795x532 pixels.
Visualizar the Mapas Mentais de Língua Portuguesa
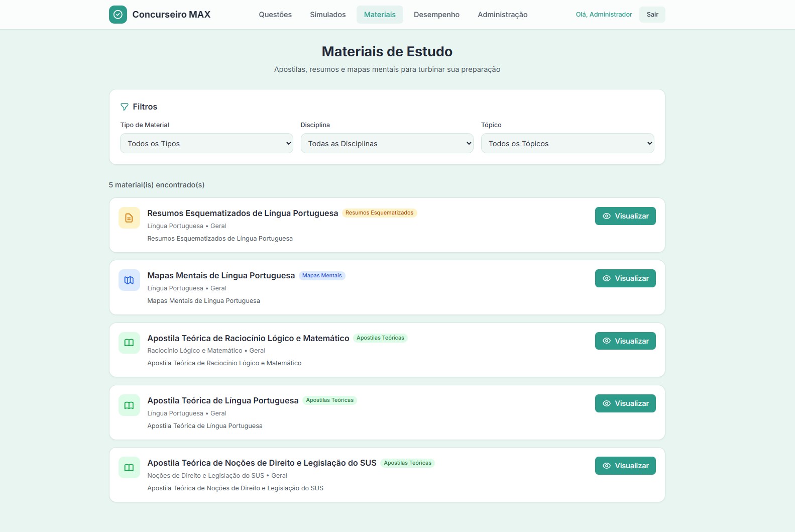click(625, 278)
